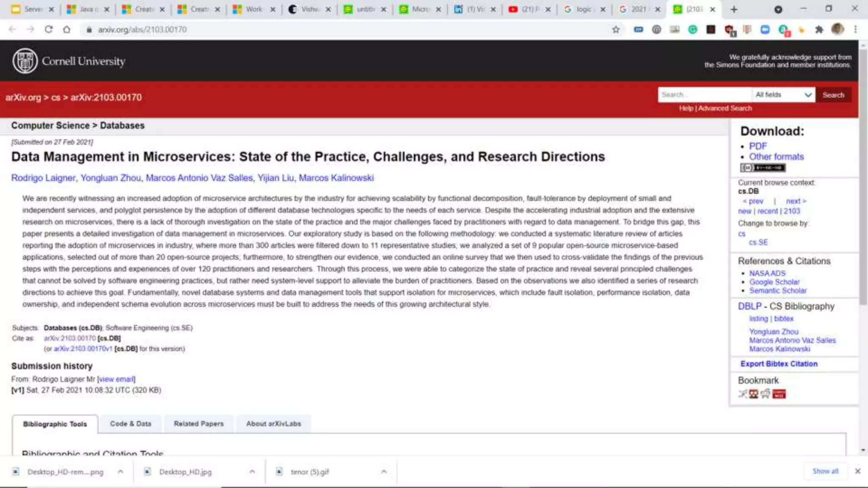Click the arXiv search input field
This screenshot has height=488, width=868.
click(x=704, y=95)
